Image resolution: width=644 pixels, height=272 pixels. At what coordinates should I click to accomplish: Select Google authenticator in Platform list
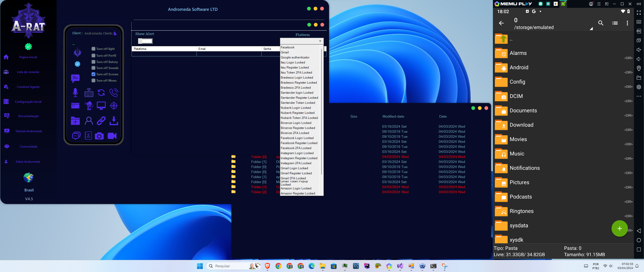tap(295, 57)
